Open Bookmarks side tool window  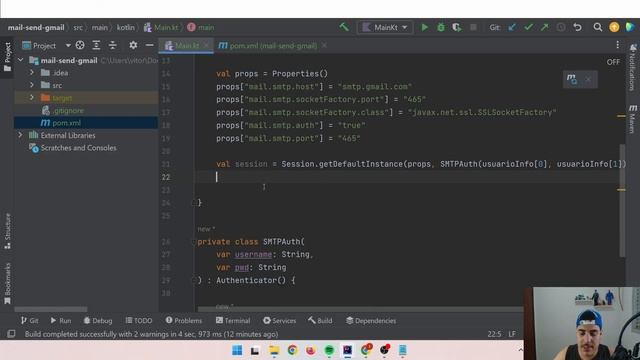(7, 283)
